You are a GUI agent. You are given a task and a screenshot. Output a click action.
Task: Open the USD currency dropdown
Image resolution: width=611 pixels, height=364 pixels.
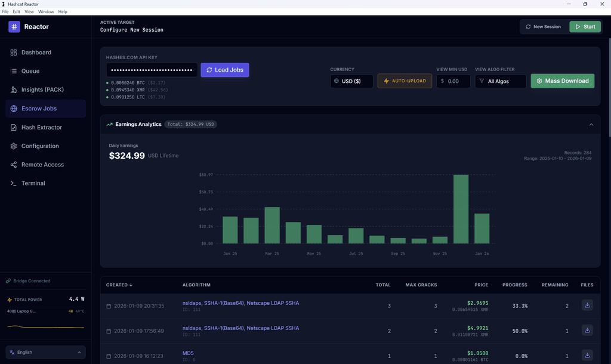tap(351, 81)
